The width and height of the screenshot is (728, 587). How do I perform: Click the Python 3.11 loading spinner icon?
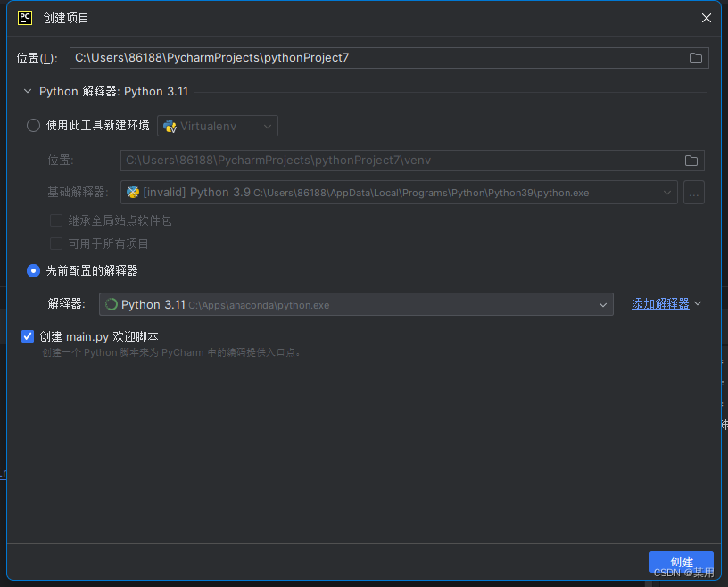pos(112,304)
